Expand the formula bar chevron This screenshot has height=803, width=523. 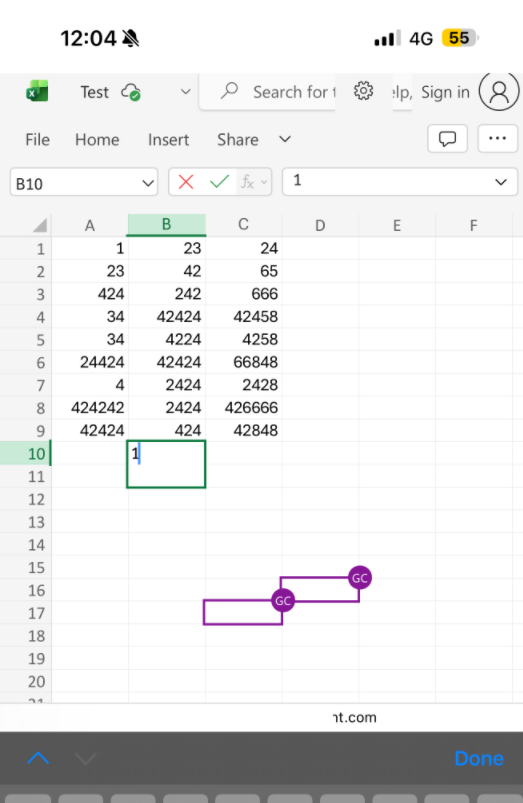pyautogui.click(x=501, y=182)
